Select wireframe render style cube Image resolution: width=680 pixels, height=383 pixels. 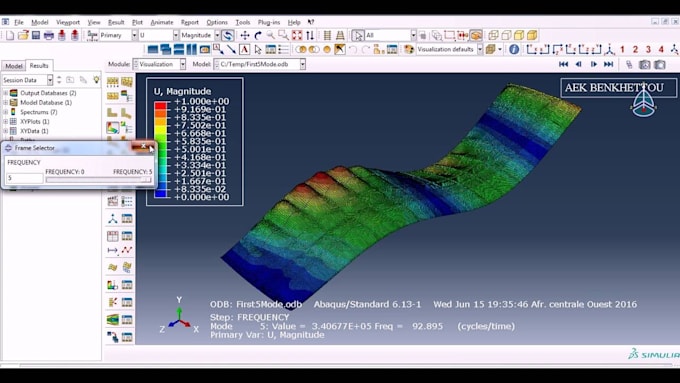point(493,35)
